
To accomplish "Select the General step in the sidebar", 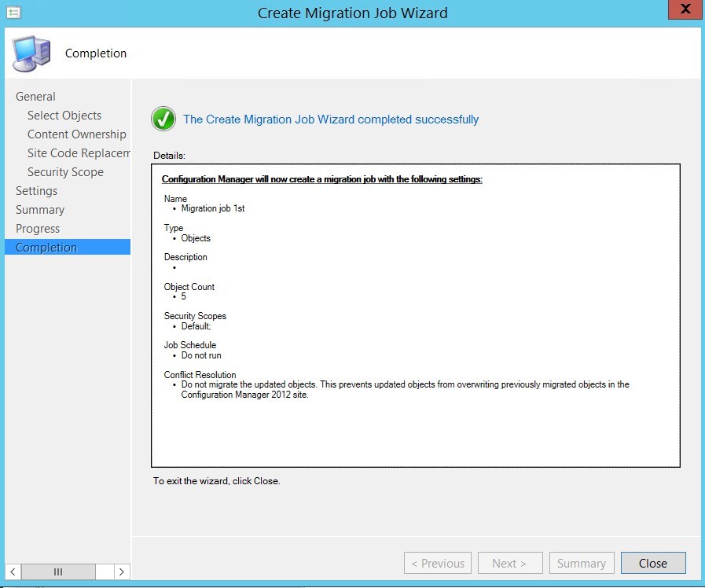I will [x=35, y=96].
